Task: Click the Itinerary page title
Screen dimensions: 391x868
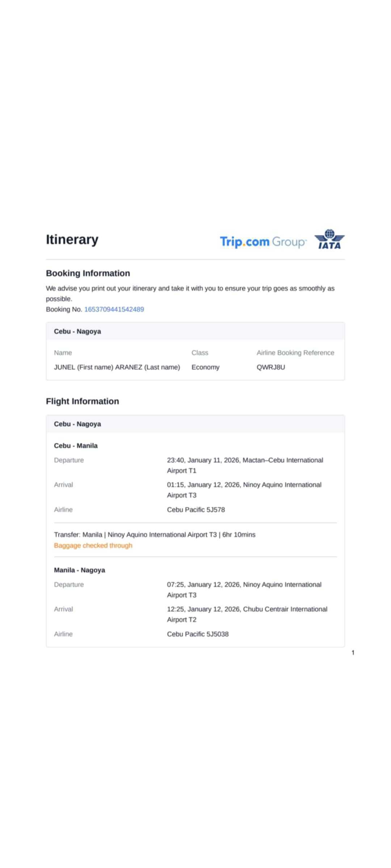Action: point(72,239)
